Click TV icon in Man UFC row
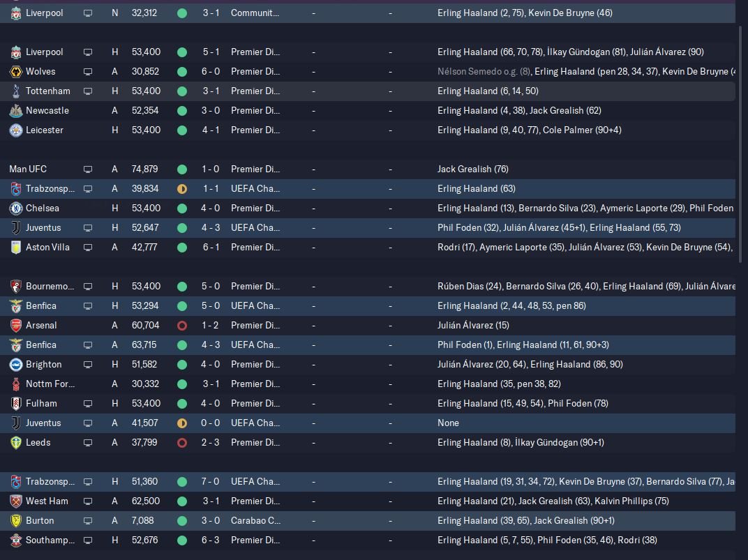The image size is (748, 560). pos(88,169)
